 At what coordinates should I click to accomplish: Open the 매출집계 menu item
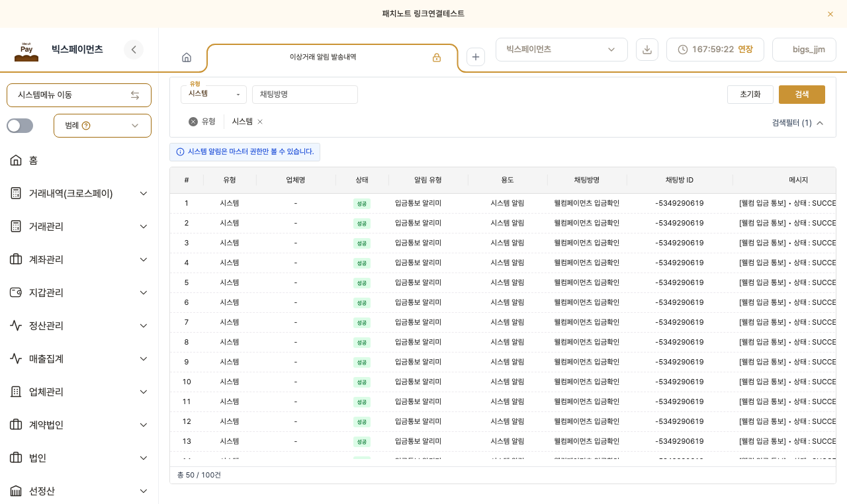point(79,358)
